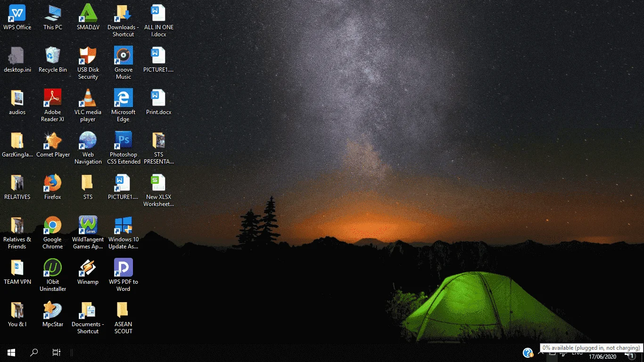Screen dimensions: 644x362
Task: Open Task View
Action: tap(56, 353)
